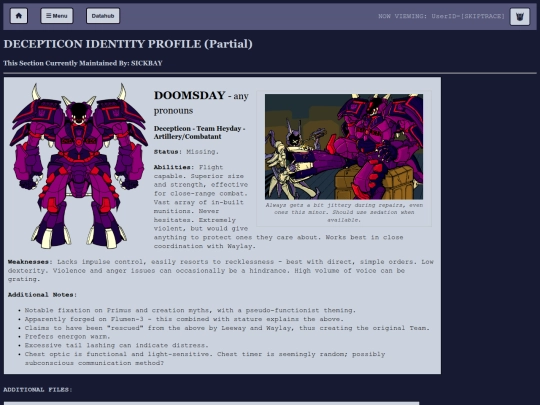Click the image caption about jittery repairs
Screen dimensions: 540x405
point(344,212)
